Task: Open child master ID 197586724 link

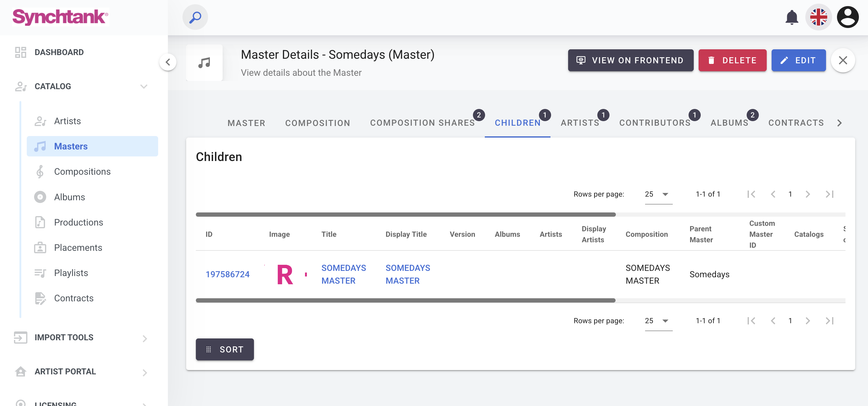Action: pyautogui.click(x=227, y=275)
